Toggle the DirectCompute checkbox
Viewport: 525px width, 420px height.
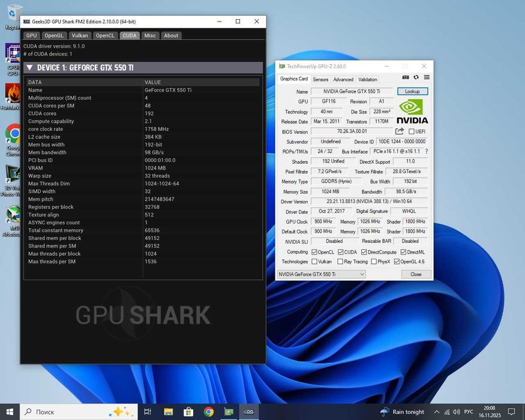click(364, 252)
